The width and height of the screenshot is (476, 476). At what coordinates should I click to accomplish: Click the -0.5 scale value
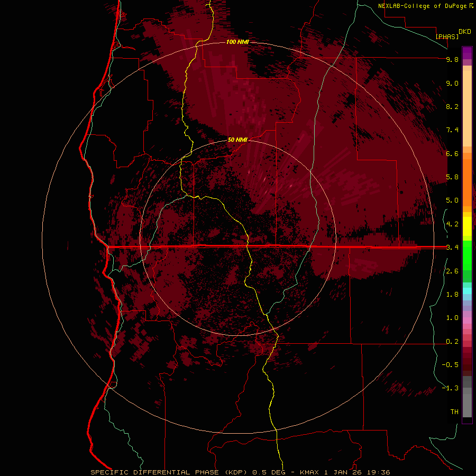pyautogui.click(x=450, y=364)
